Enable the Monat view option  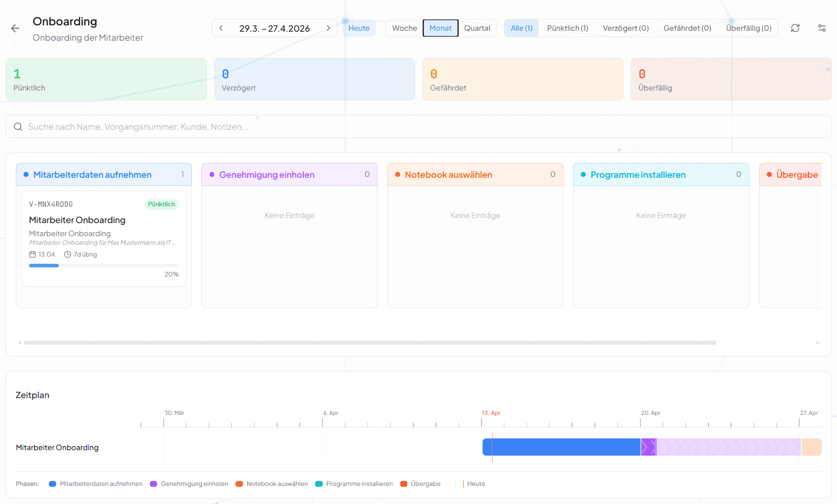[440, 28]
